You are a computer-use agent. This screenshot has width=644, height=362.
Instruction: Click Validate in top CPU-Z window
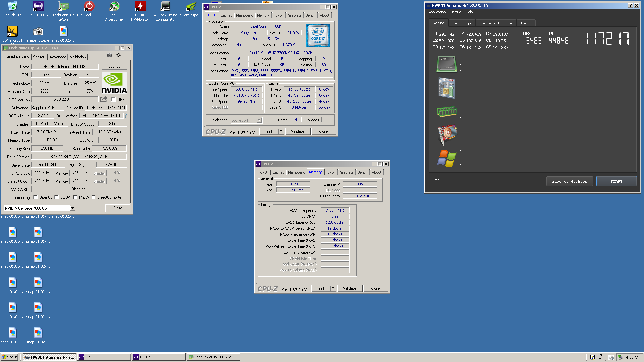298,131
